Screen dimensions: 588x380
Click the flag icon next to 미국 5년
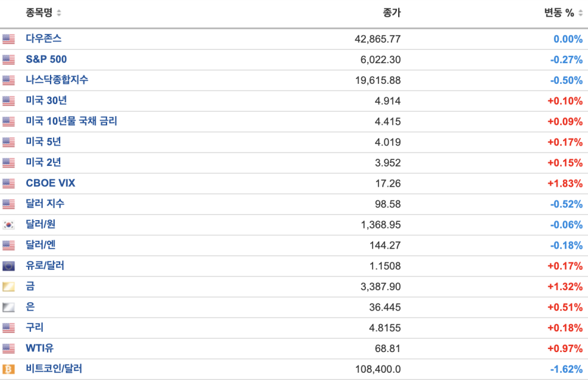9,142
